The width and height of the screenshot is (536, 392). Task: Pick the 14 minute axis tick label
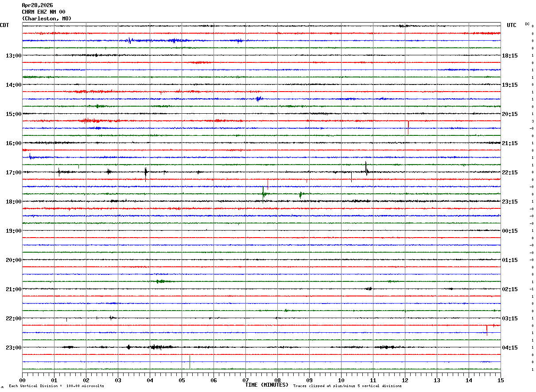(469, 380)
